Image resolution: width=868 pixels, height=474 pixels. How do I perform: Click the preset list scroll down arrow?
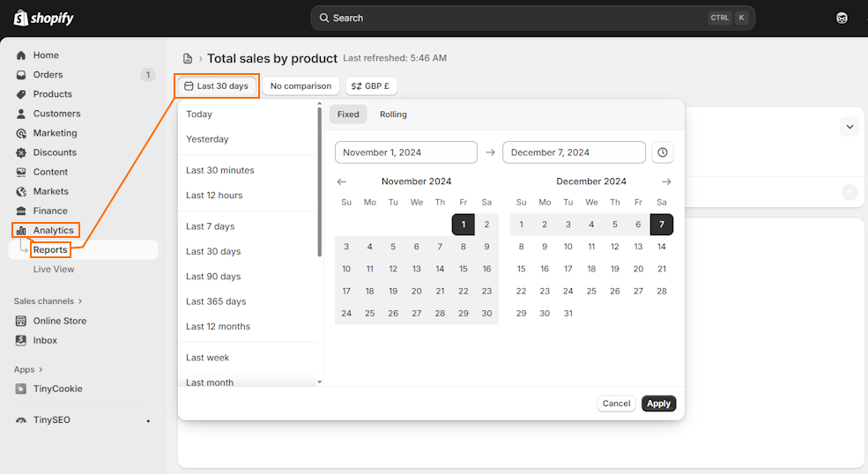point(319,382)
